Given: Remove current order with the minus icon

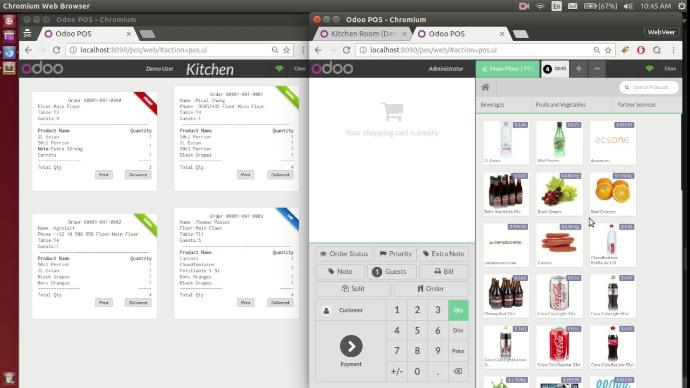Looking at the screenshot, I should [x=597, y=69].
